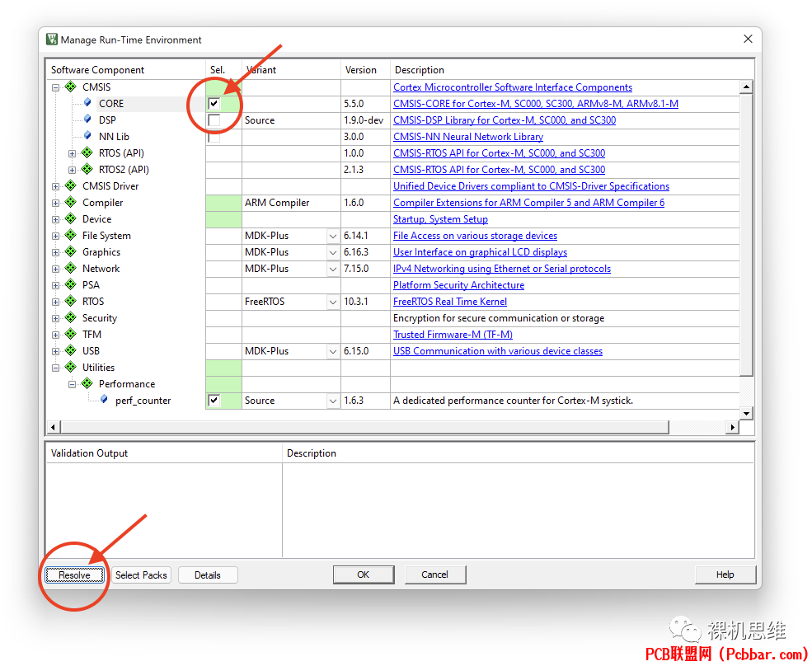Open the Trusted Firmware-M (TF-M) link

(453, 335)
